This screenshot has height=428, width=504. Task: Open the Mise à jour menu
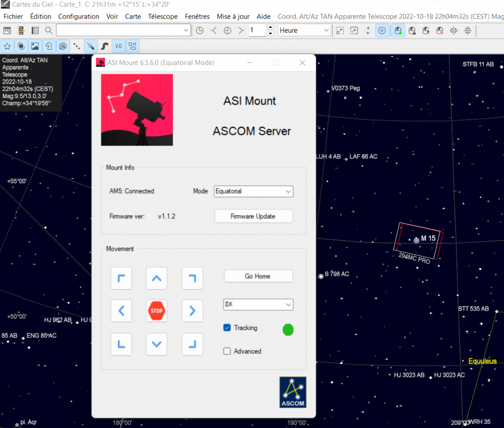click(233, 17)
